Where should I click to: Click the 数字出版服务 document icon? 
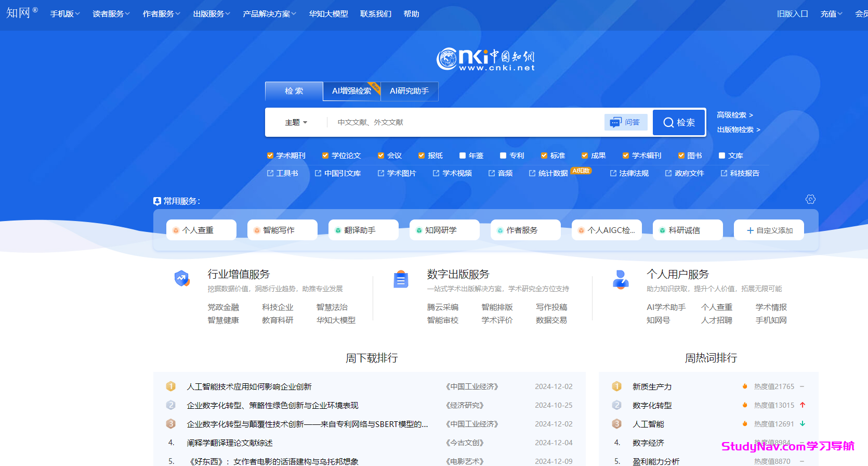click(x=401, y=279)
